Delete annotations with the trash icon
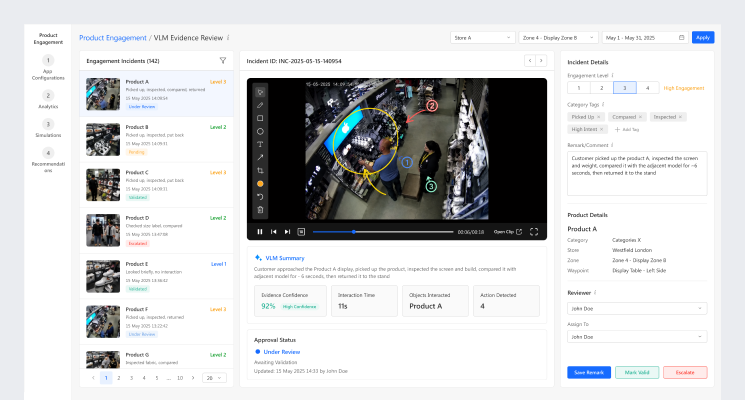 [x=260, y=210]
